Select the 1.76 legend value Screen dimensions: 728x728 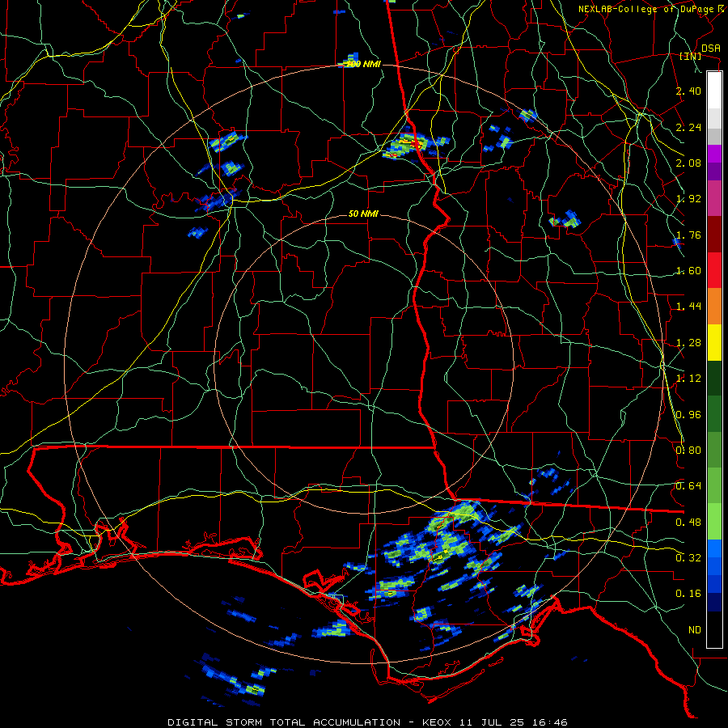(688, 235)
